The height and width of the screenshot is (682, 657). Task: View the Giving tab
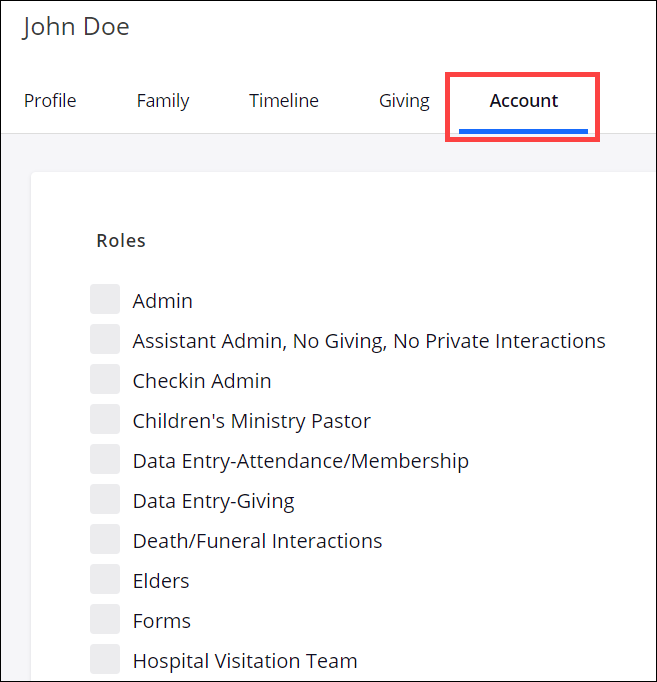coord(404,101)
